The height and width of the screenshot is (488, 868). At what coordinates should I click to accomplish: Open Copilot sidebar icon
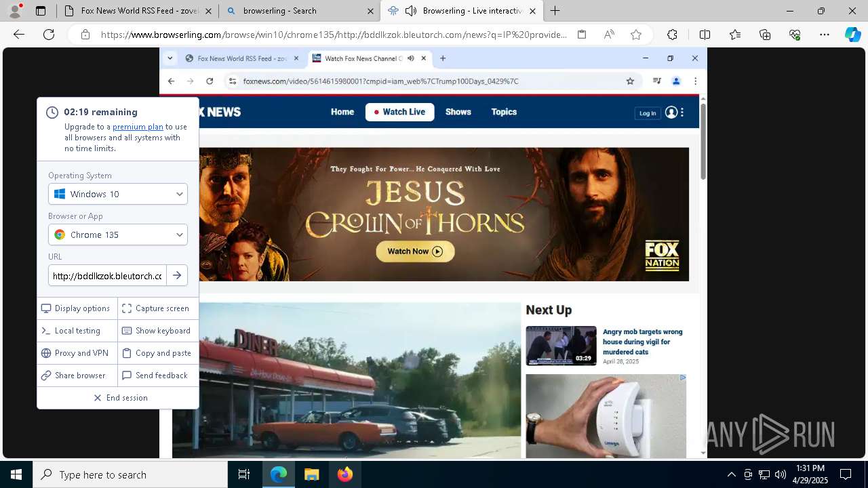(852, 35)
